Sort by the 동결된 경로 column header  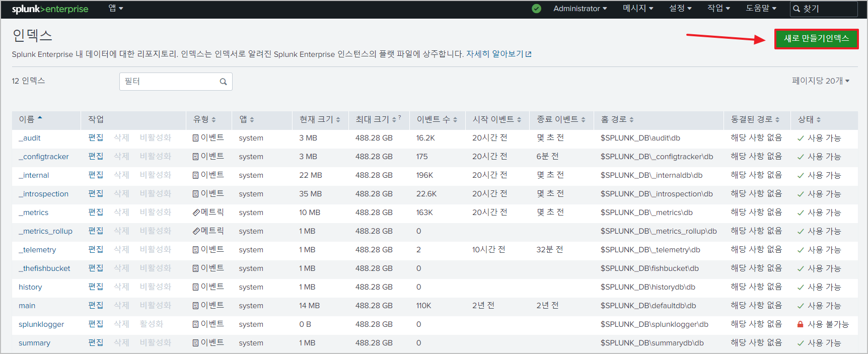coord(755,119)
